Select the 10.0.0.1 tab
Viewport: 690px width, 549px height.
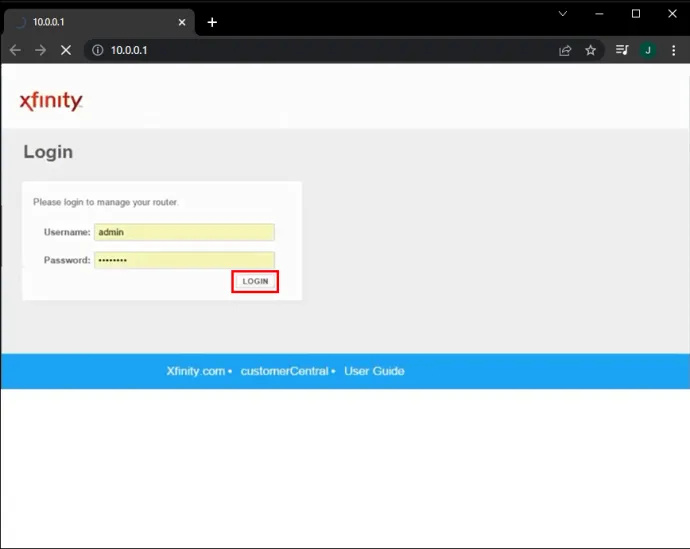(x=99, y=22)
